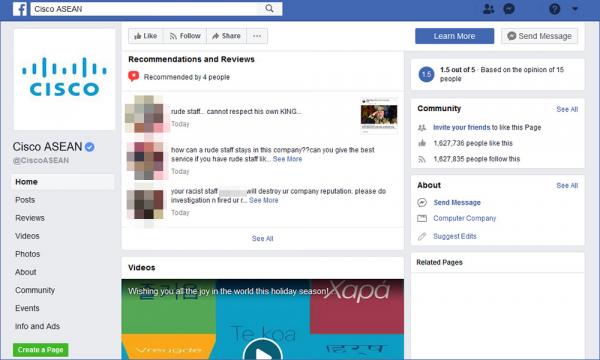Expand second review with See More
The width and height of the screenshot is (600, 360).
coord(287,159)
